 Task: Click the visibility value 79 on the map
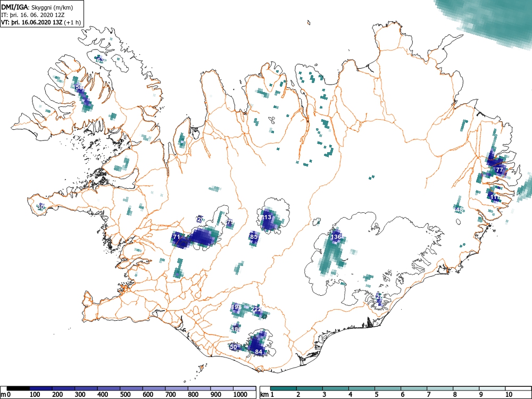230,222
